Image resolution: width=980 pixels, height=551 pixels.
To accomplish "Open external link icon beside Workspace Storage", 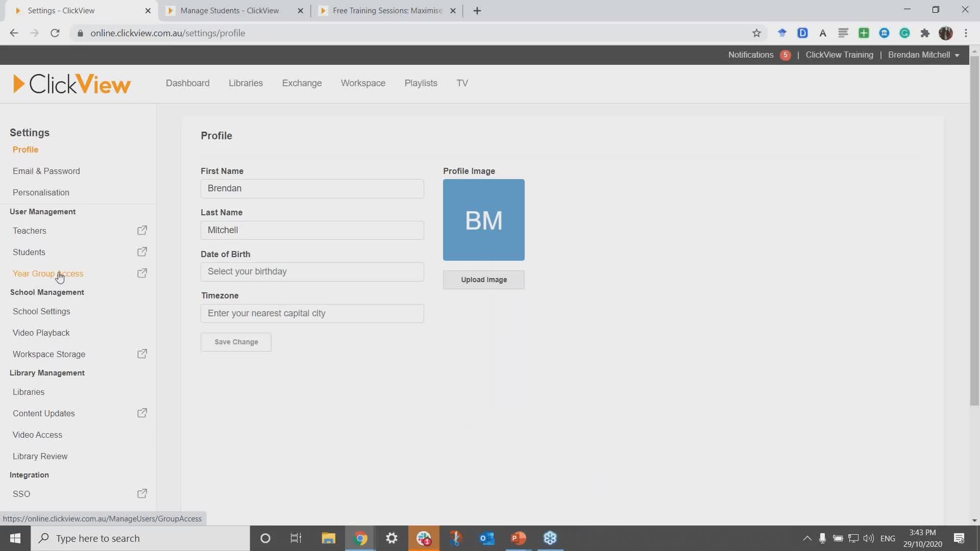I will (142, 354).
